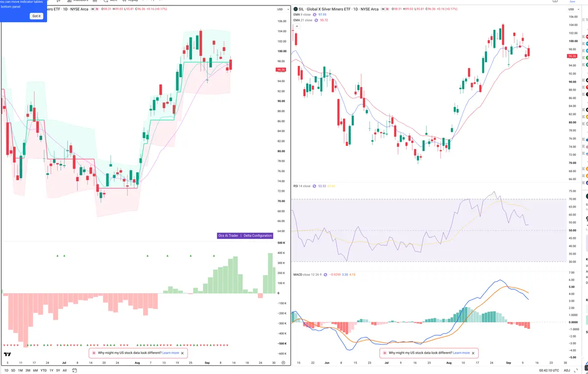588x374 pixels.
Task: Click the Aug label on right chart time axis
Action: tap(449, 363)
